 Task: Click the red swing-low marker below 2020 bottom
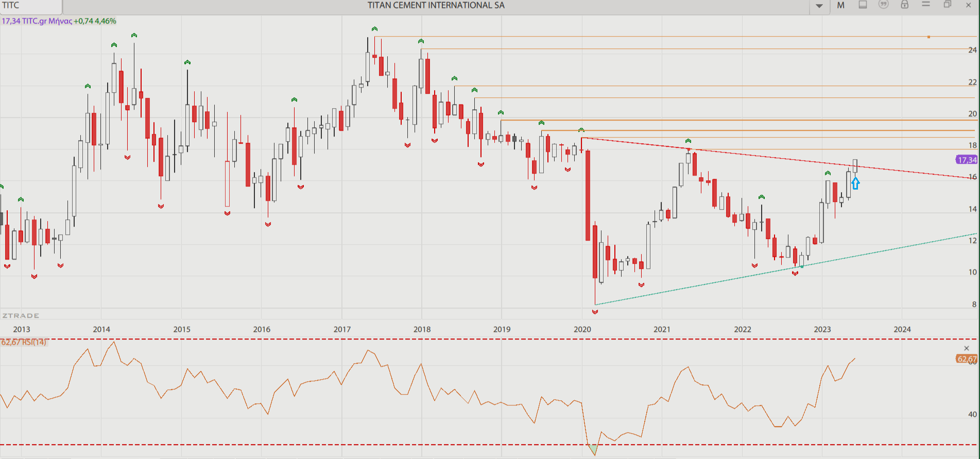tap(595, 312)
